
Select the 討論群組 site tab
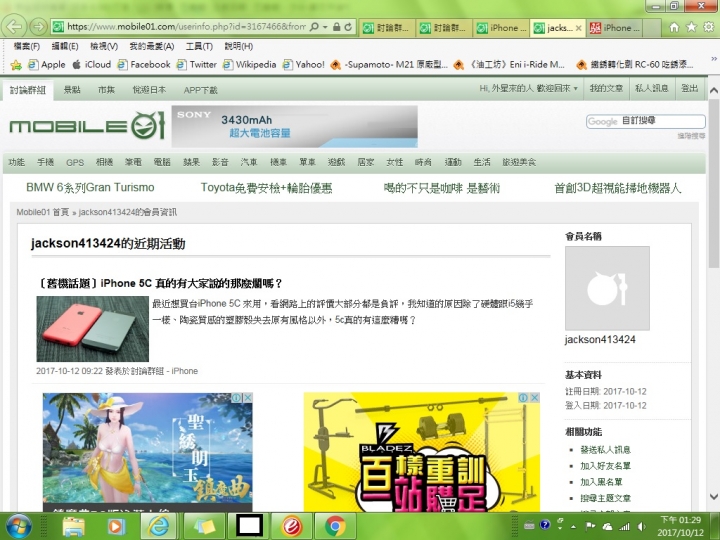click(28, 90)
